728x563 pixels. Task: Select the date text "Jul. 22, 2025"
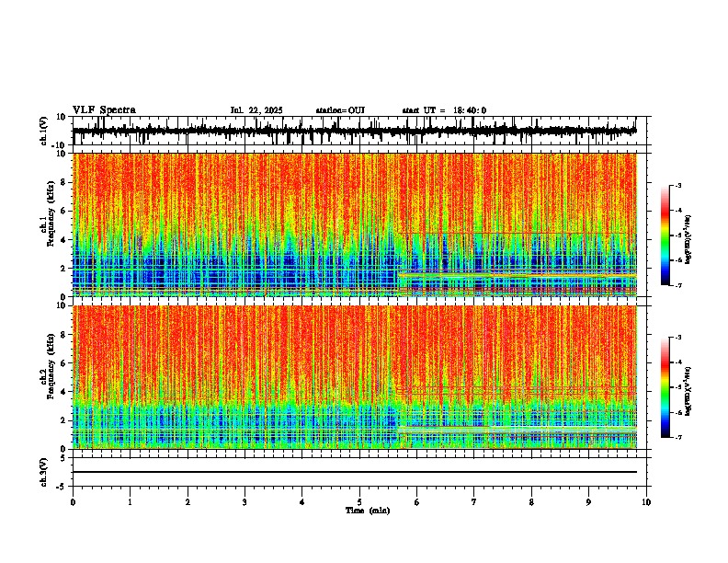coord(256,110)
